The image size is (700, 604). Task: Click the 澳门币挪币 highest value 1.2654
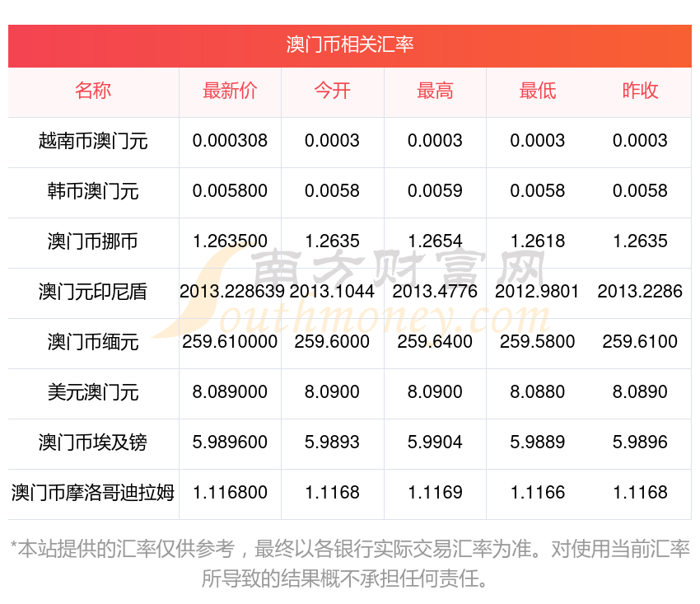[435, 241]
